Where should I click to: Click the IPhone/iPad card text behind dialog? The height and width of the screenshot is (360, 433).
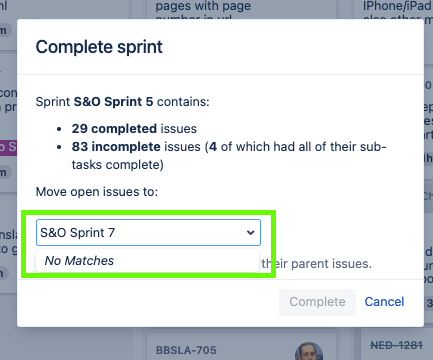tap(398, 7)
